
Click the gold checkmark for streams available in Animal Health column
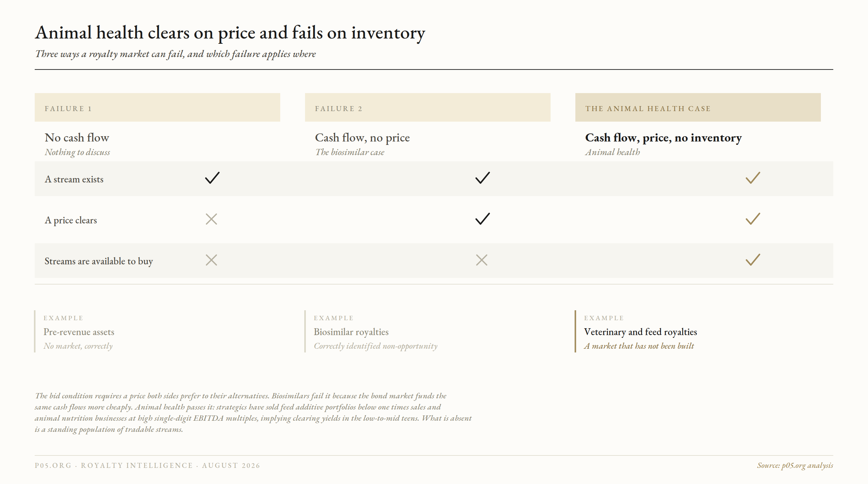pos(753,260)
